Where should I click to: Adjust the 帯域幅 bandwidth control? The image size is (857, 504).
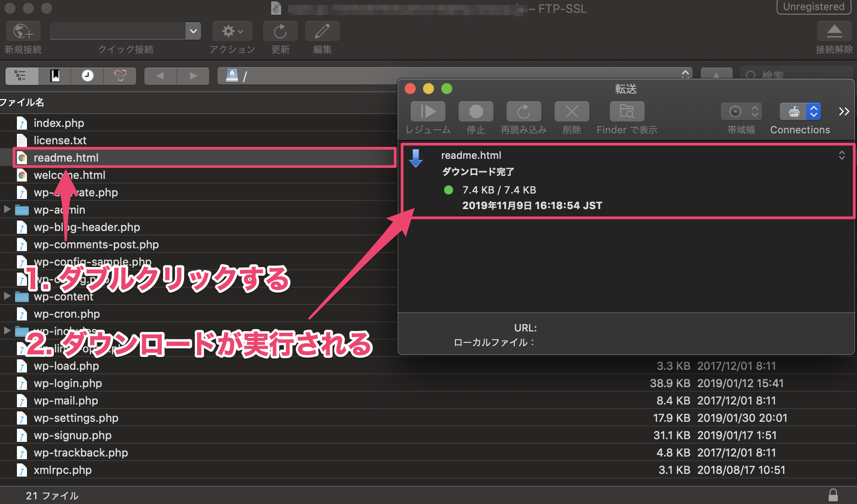pos(741,111)
